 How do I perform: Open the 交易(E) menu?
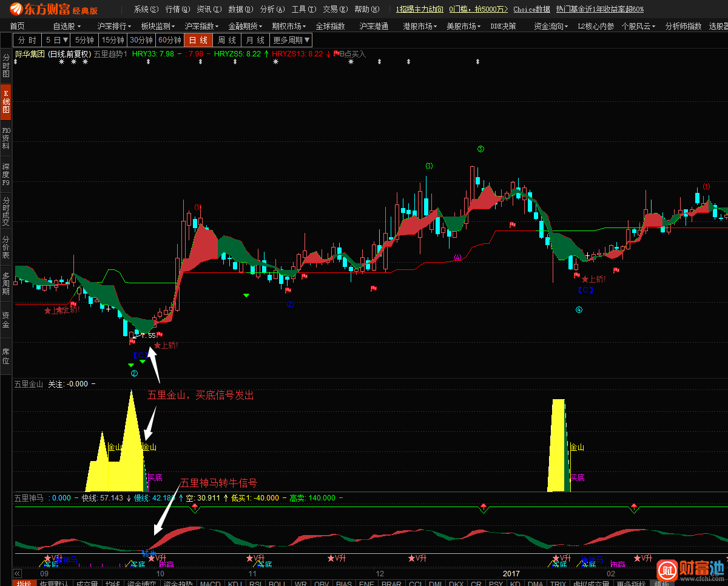[x=335, y=9]
